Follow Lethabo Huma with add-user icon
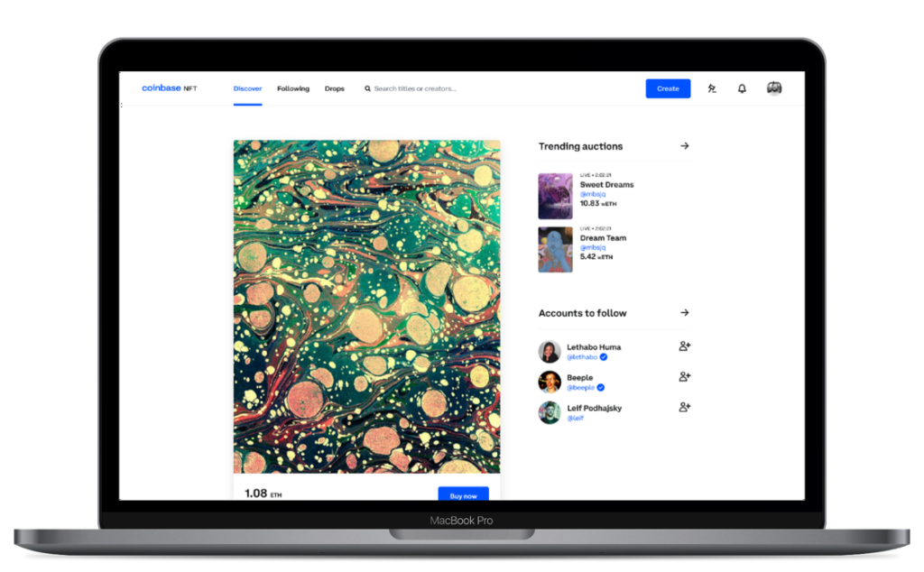The height and width of the screenshot is (572, 924). [x=684, y=346]
